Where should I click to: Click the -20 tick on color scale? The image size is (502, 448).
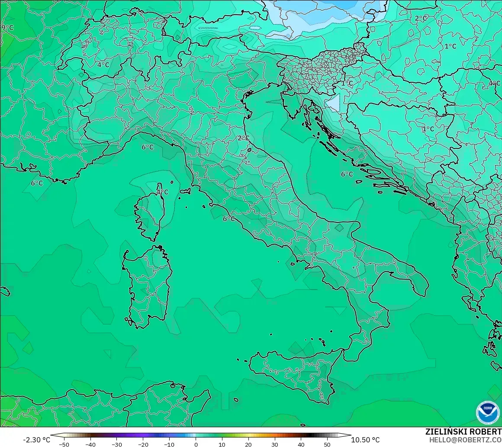click(x=143, y=445)
